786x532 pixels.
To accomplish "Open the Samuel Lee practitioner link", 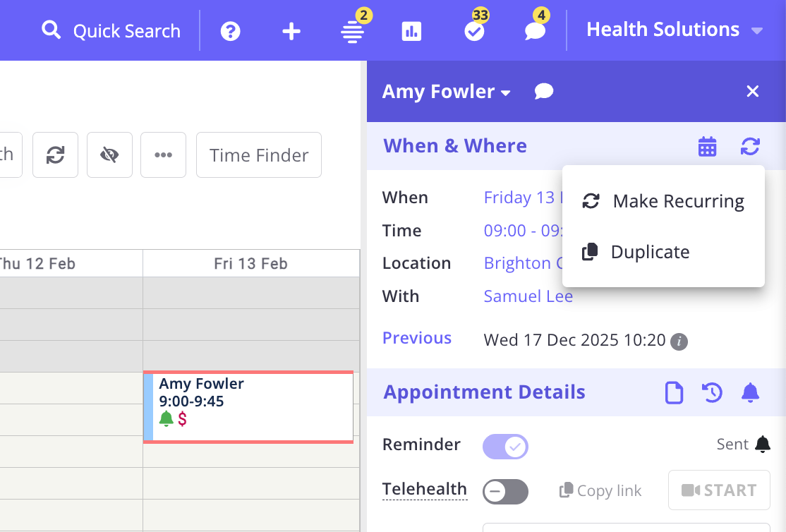I will click(x=528, y=296).
